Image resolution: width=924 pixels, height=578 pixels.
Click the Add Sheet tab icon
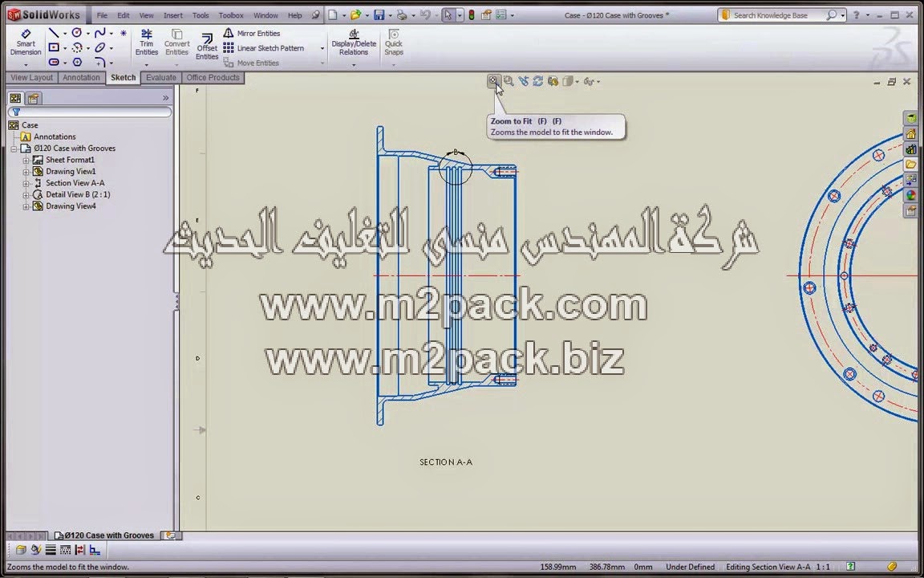point(170,535)
